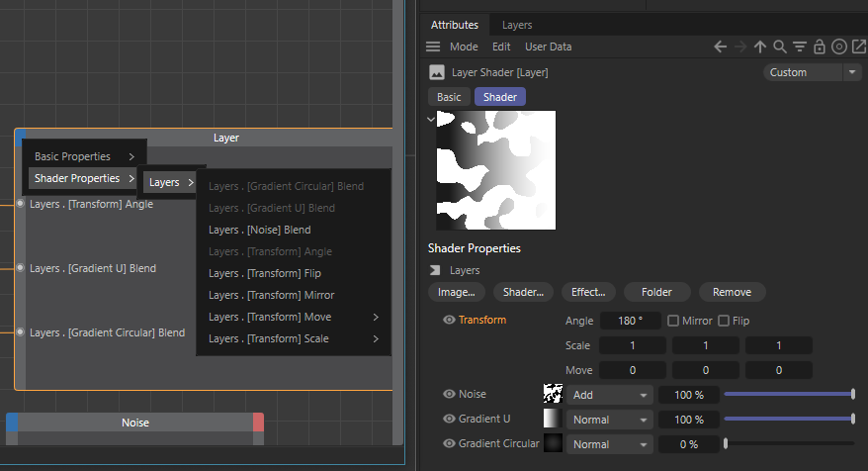Click the filter lines icon
Viewport: 868px width, 471px height.
800,47
